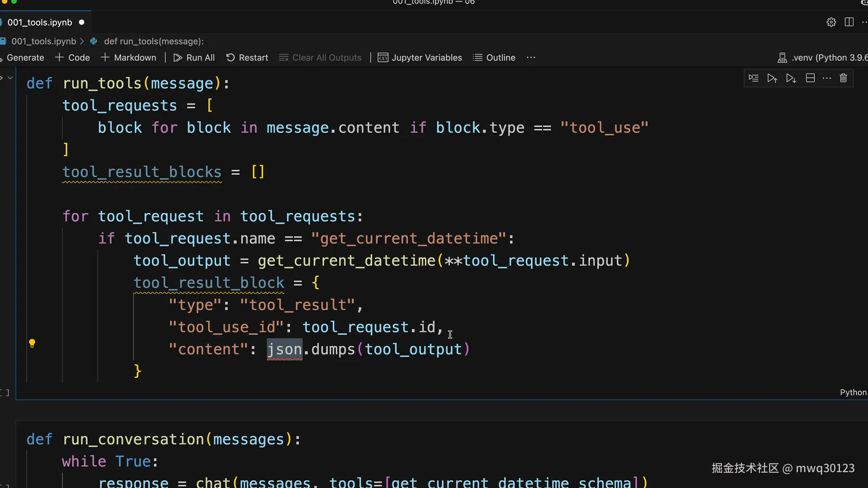Screen dimensions: 868x488
Task: Execute cells above using the toolbar icon
Action: tap(772, 78)
